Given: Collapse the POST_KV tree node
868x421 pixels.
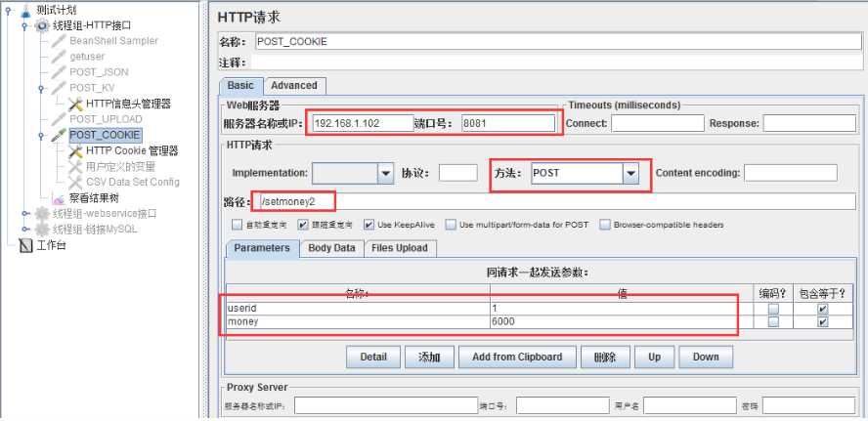Looking at the screenshot, I should click(x=41, y=88).
